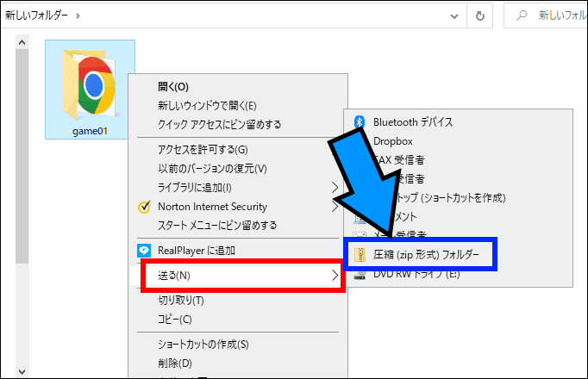The width and height of the screenshot is (588, 379).
Task: Send to Bluetooth デバイス
Action: [x=459, y=122]
